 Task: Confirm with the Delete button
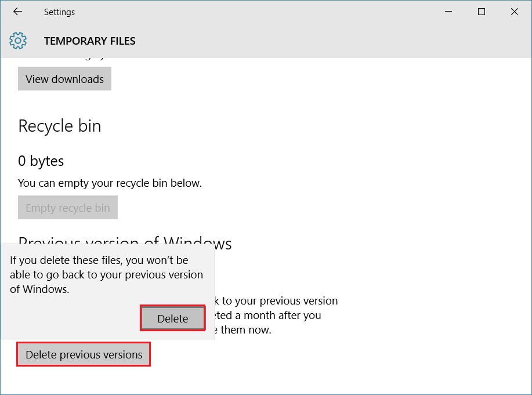173,318
